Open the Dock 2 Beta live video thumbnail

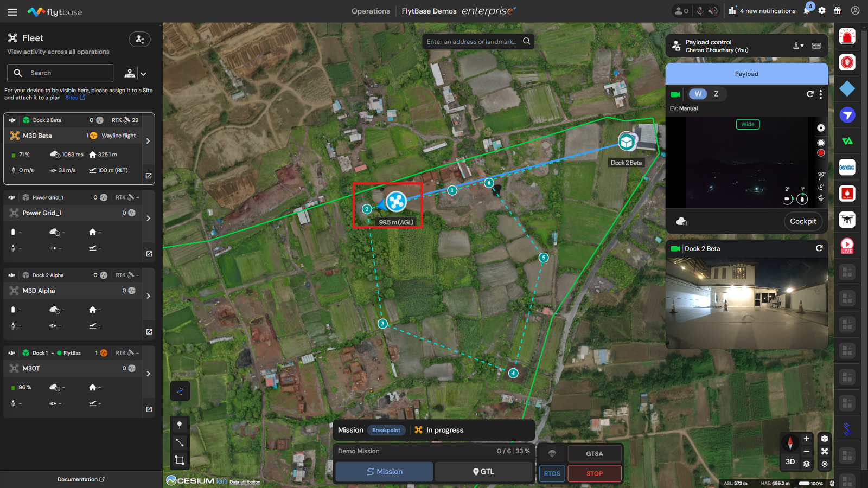click(x=746, y=303)
